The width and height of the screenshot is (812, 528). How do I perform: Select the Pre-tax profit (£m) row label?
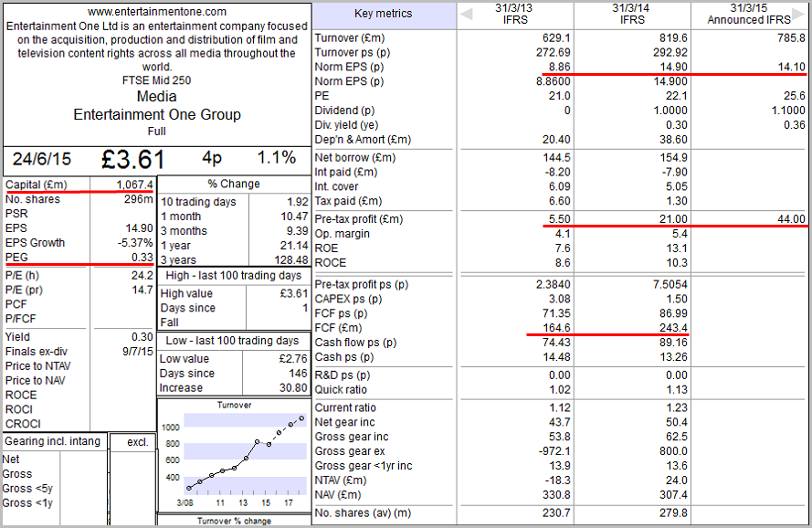click(358, 219)
